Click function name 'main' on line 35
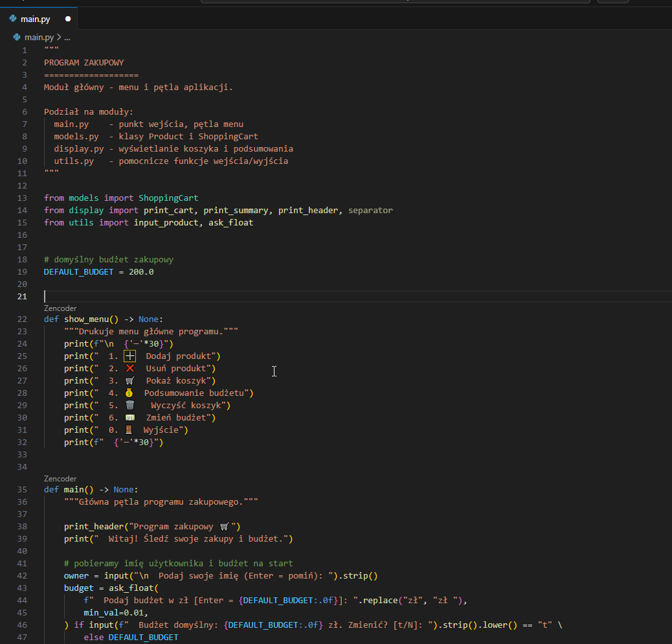This screenshot has width=672, height=644. [x=74, y=490]
